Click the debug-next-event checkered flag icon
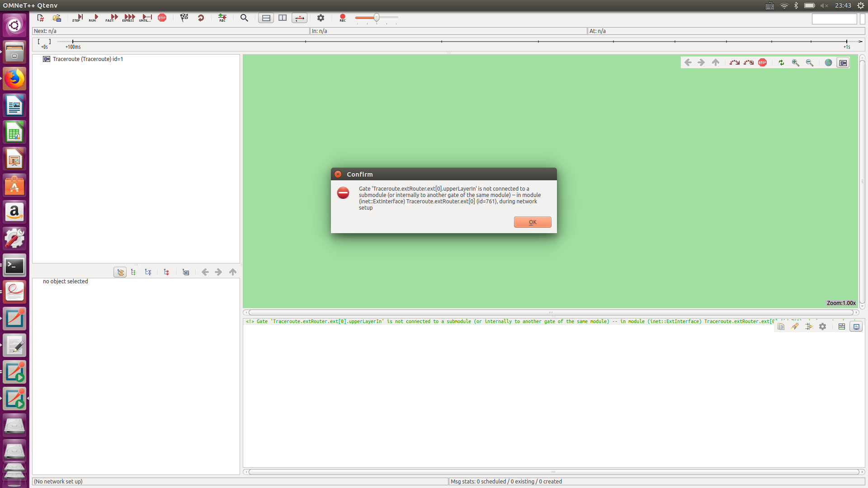This screenshot has height=488, width=868. [184, 18]
